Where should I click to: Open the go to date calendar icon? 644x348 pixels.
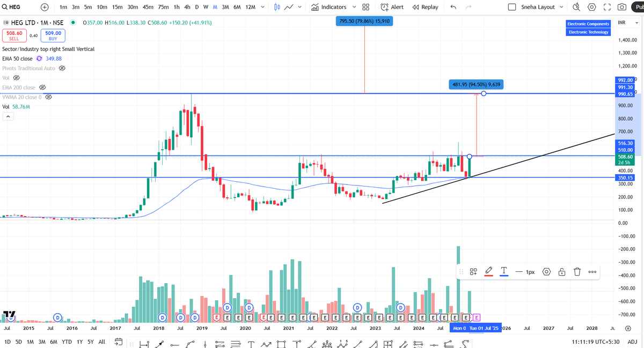click(119, 342)
